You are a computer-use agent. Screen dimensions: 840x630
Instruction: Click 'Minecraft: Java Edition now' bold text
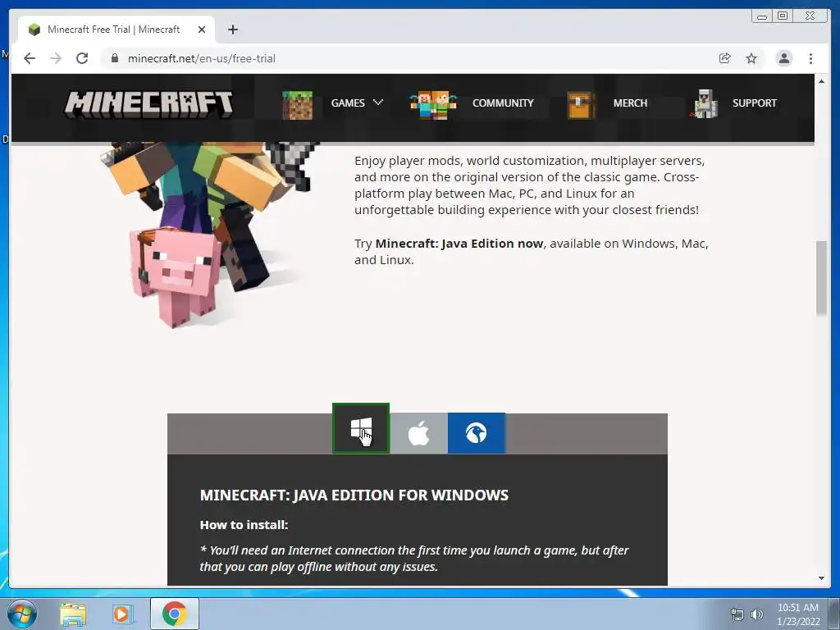click(x=459, y=244)
